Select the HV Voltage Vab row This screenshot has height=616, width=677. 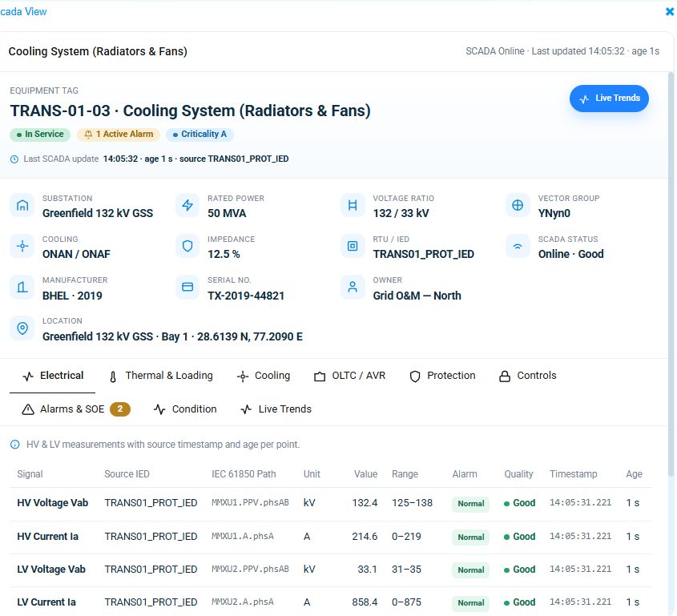pyautogui.click(x=331, y=504)
